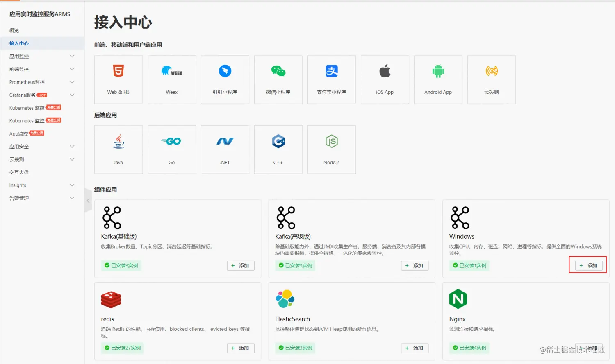615x364 pixels.
Task: Click the Kafka(基础版) title text
Action: pyautogui.click(x=119, y=237)
